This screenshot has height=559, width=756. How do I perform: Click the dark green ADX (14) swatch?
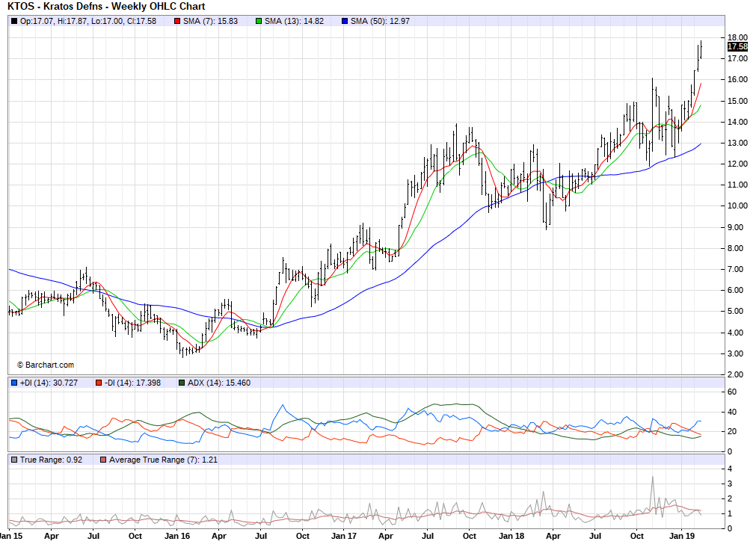pos(182,383)
